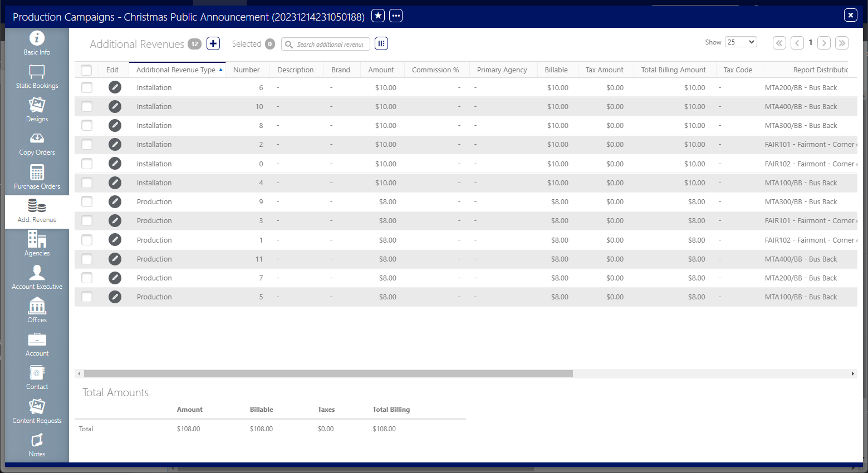The height and width of the screenshot is (473, 868).
Task: Sort by Commission % column header
Action: pos(436,70)
